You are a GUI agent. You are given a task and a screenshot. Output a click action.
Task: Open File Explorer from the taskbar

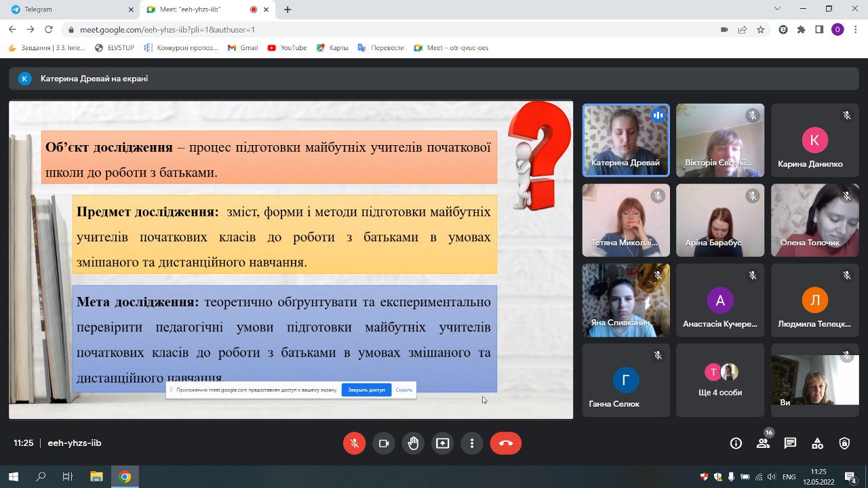(96, 476)
